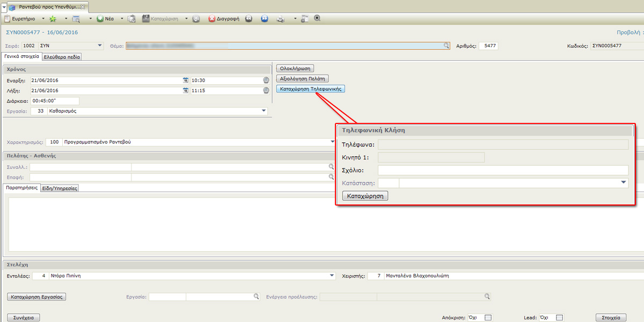Open the Σειρά dropdown showing ΣΥΝ
644x322 pixels.
coord(100,46)
